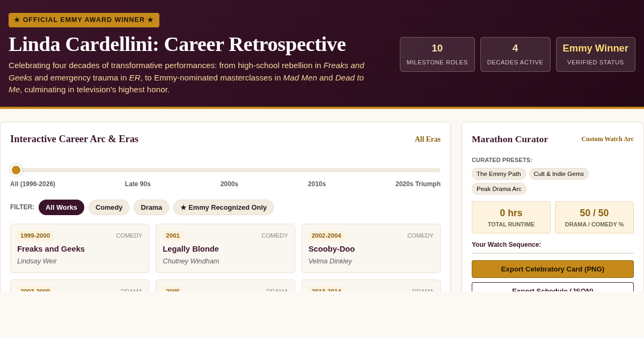
Task: Apply Cult & Indie Gems preset
Action: tap(559, 174)
